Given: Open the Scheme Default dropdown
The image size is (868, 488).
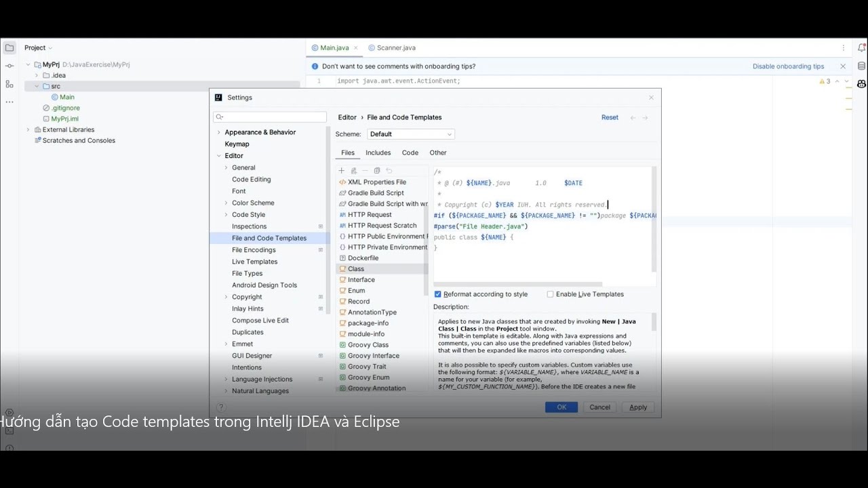Looking at the screenshot, I should tap(411, 134).
